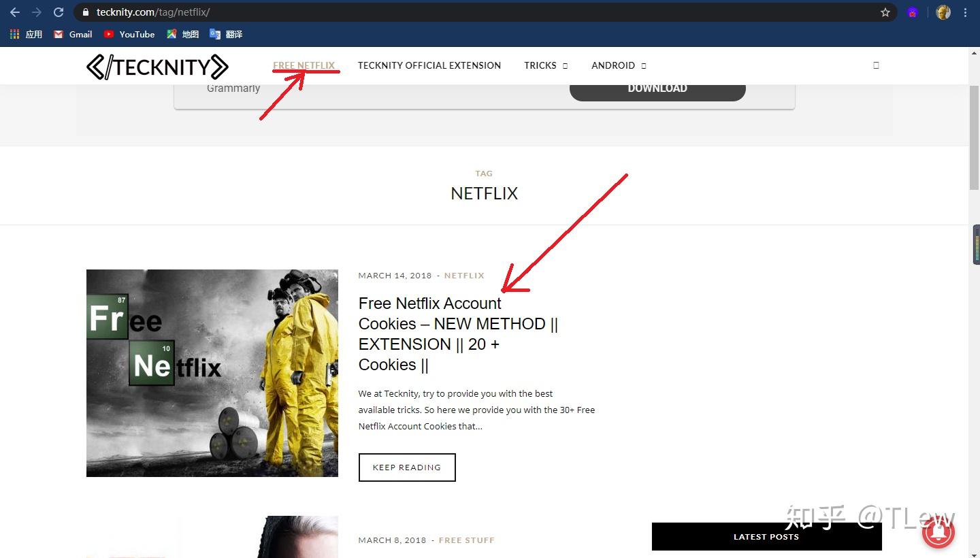
Task: Reload the current page
Action: pos(59,12)
